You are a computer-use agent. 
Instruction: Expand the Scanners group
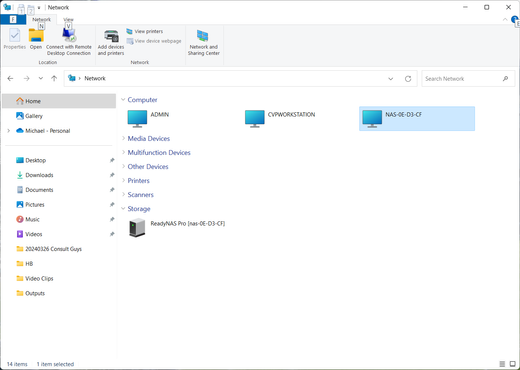123,194
